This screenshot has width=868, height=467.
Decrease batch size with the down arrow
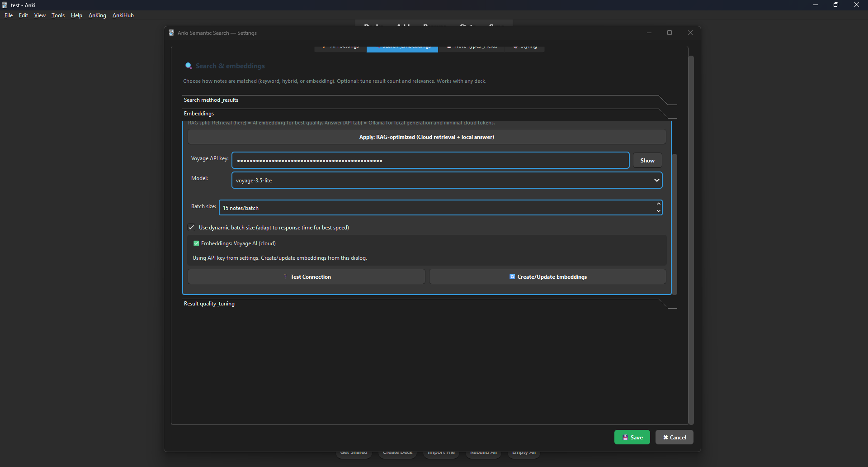pos(658,211)
